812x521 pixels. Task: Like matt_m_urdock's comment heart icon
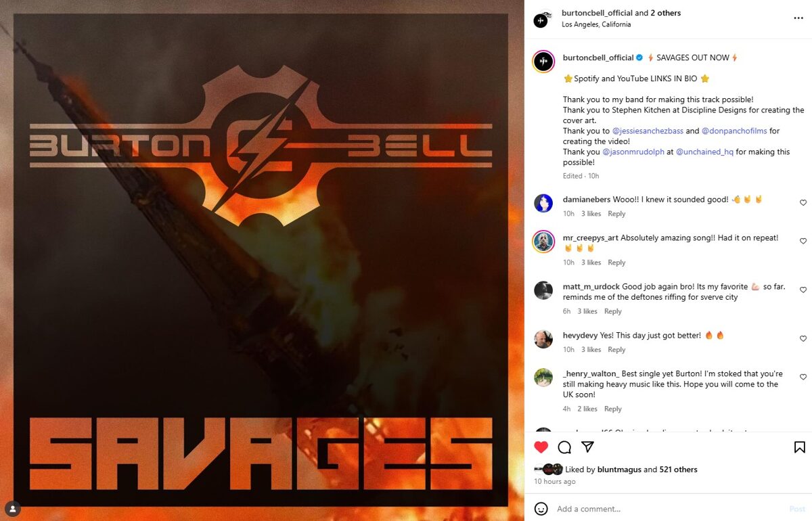(803, 290)
